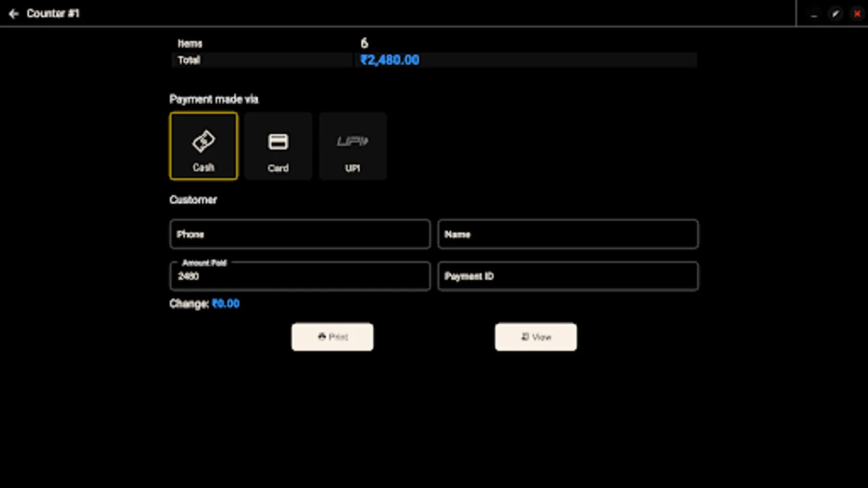The image size is (868, 488).
Task: Toggle UPI as the payment mode
Action: pyautogui.click(x=352, y=146)
